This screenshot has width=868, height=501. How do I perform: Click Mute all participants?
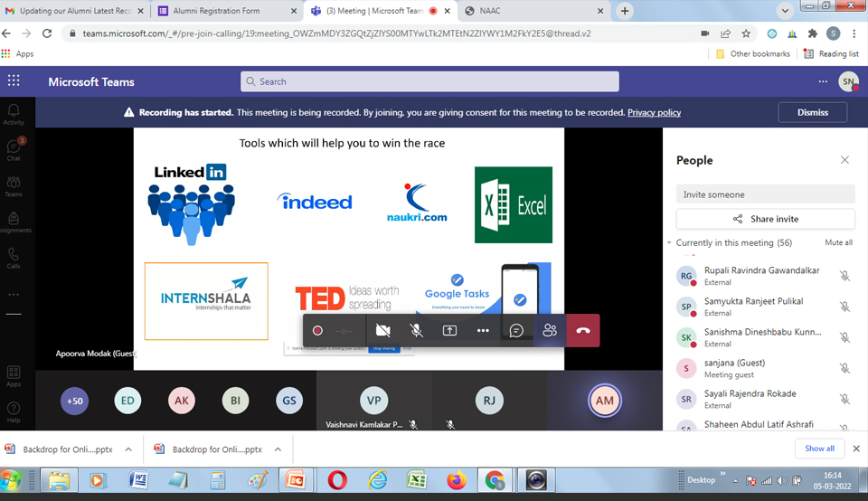(x=838, y=242)
